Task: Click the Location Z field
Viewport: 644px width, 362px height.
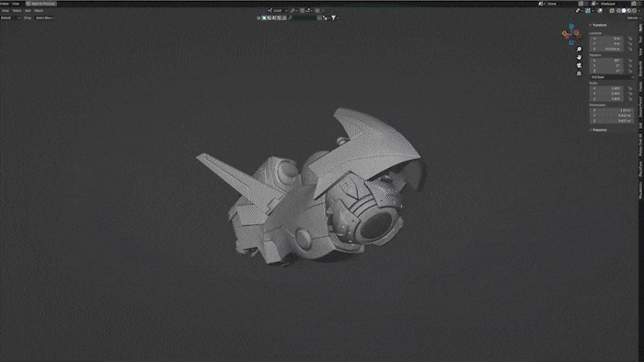Action: pos(606,49)
